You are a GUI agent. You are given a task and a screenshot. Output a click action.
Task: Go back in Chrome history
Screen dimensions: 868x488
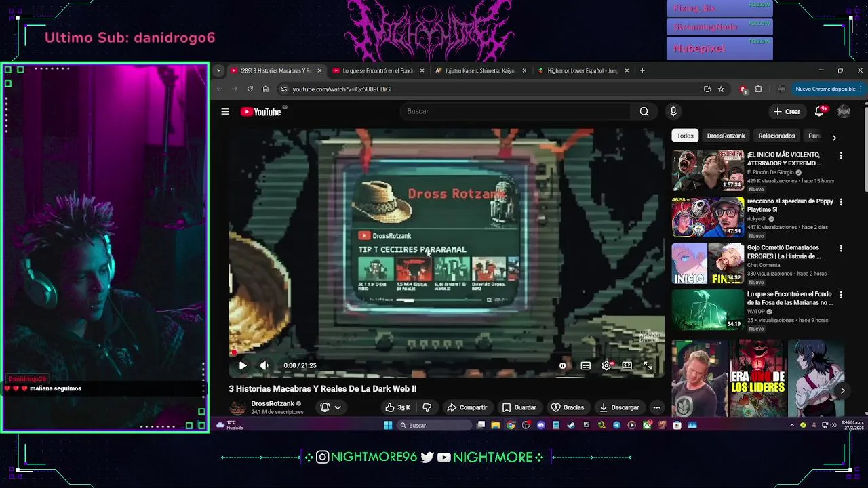(x=219, y=89)
